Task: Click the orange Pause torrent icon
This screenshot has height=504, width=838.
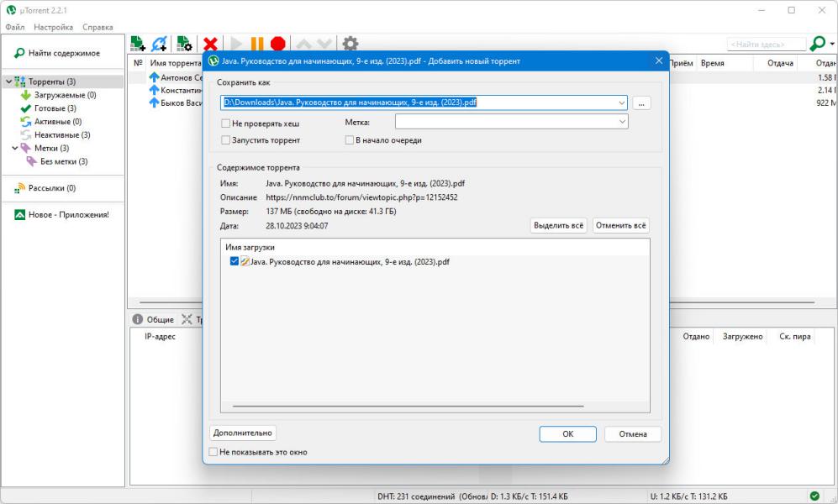Action: coord(257,44)
